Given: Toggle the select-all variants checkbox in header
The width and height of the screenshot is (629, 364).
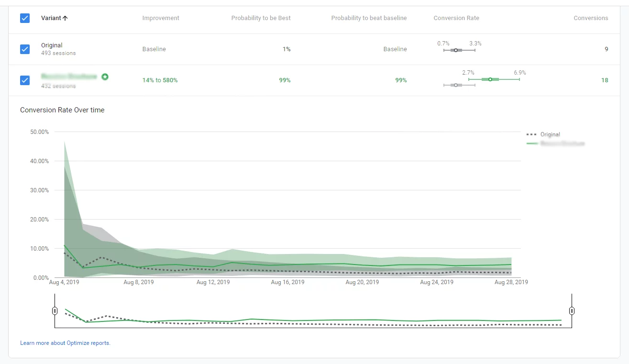Looking at the screenshot, I should (25, 18).
